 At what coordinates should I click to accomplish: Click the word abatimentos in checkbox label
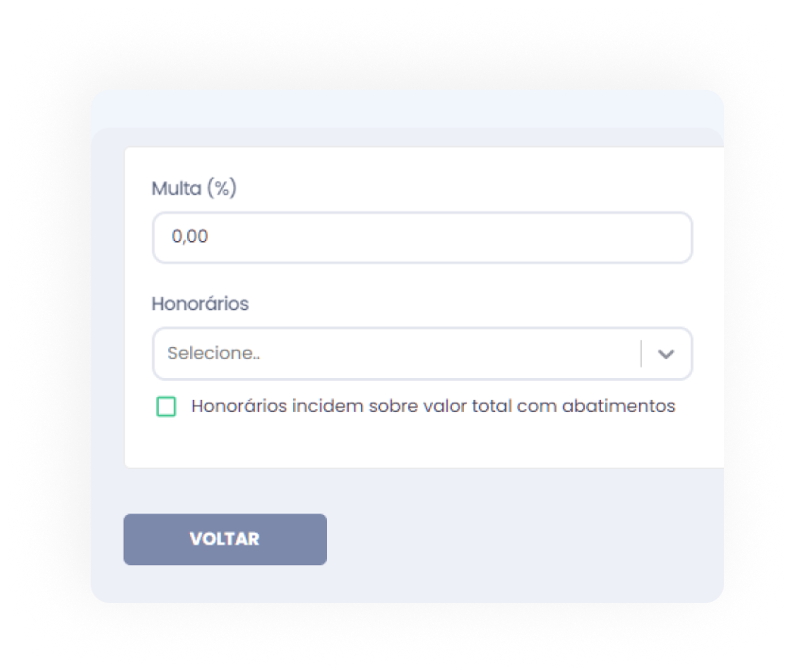618,406
